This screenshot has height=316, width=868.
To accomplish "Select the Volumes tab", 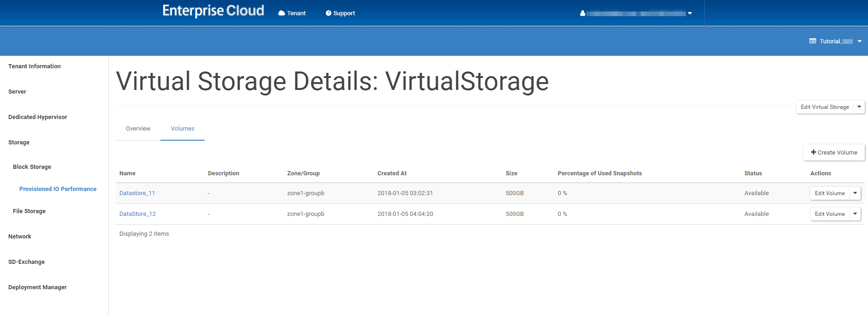I will pyautogui.click(x=183, y=129).
